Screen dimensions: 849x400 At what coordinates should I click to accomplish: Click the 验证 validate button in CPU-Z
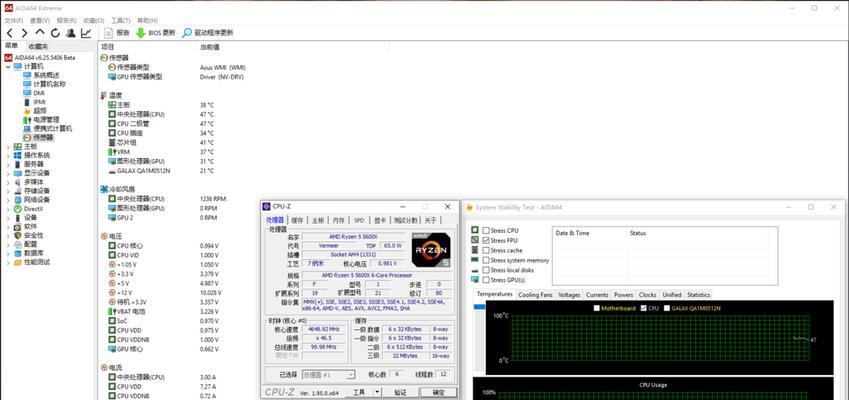coord(400,392)
